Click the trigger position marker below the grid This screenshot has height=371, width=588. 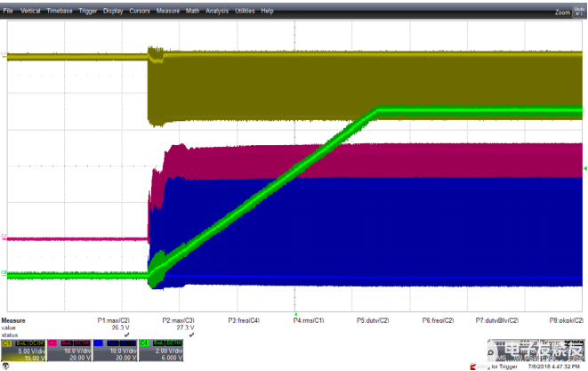point(294,312)
